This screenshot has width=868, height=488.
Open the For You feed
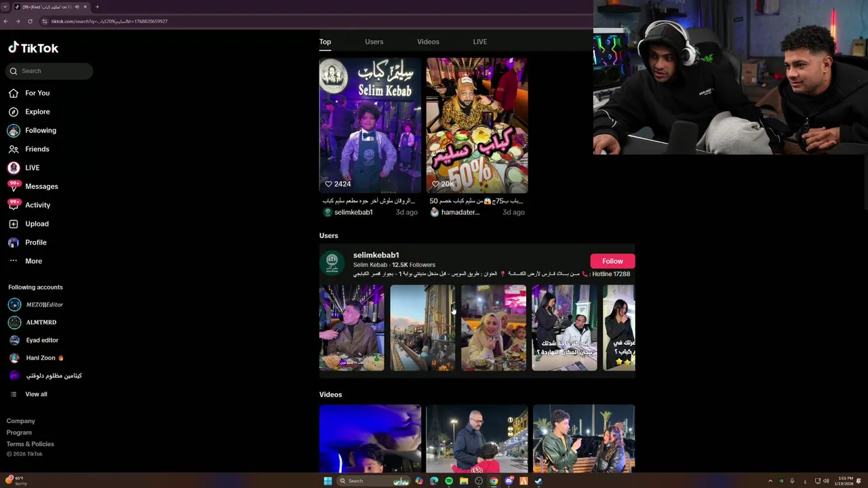pyautogui.click(x=29, y=93)
